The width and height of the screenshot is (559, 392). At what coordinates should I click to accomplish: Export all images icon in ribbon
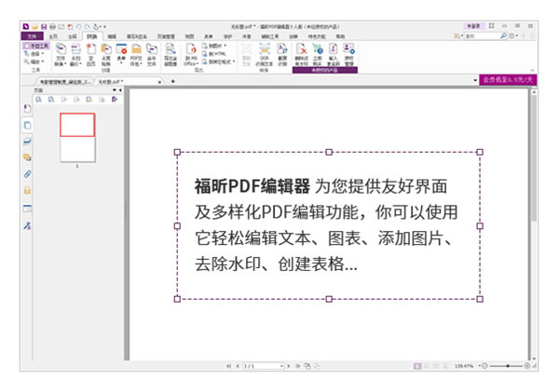click(x=170, y=55)
